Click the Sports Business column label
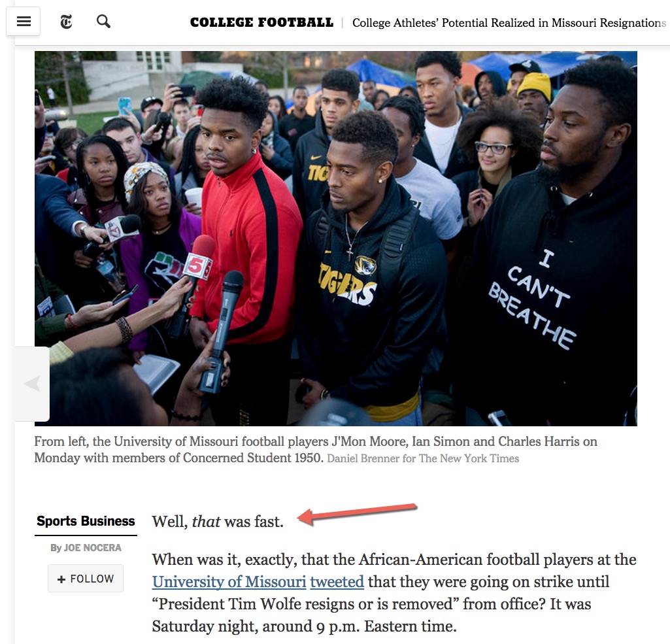Viewport: 670px width, 644px height. [86, 521]
